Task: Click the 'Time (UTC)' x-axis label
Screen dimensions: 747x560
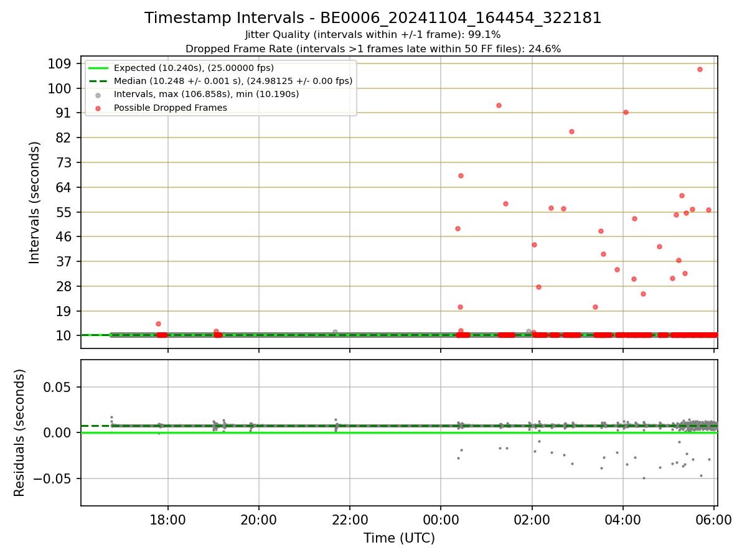Action: (x=399, y=538)
